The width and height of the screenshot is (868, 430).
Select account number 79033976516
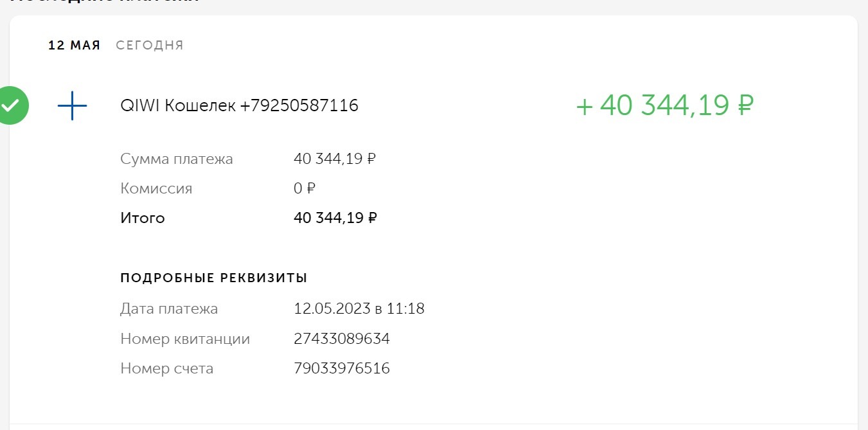click(x=342, y=368)
